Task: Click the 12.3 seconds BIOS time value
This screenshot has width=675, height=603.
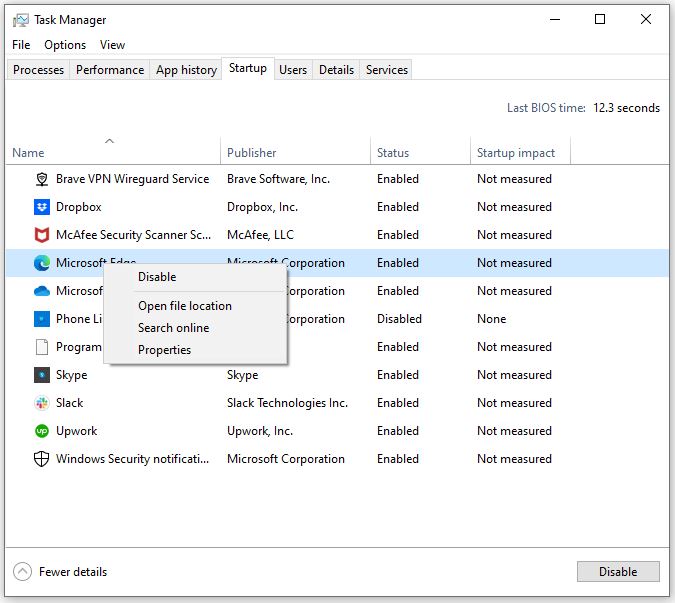Action: pyautogui.click(x=626, y=108)
